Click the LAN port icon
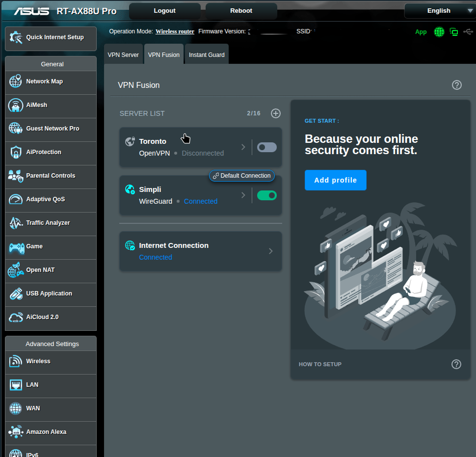Image resolution: width=476 pixels, height=457 pixels. [x=16, y=385]
